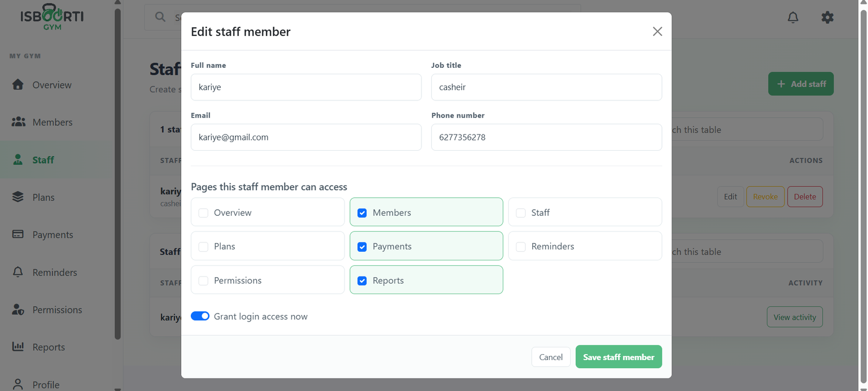This screenshot has width=868, height=391.
Task: Open settings via the gear icon
Action: [827, 17]
